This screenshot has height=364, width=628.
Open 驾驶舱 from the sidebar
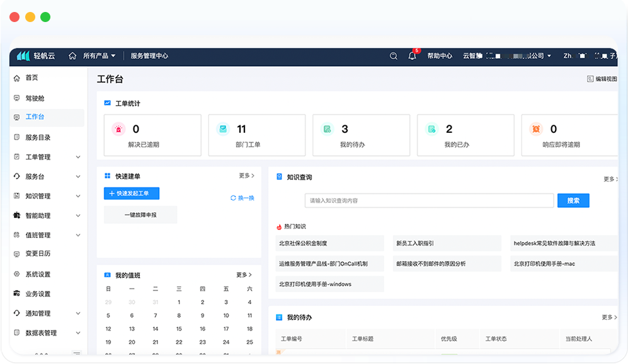coord(35,98)
